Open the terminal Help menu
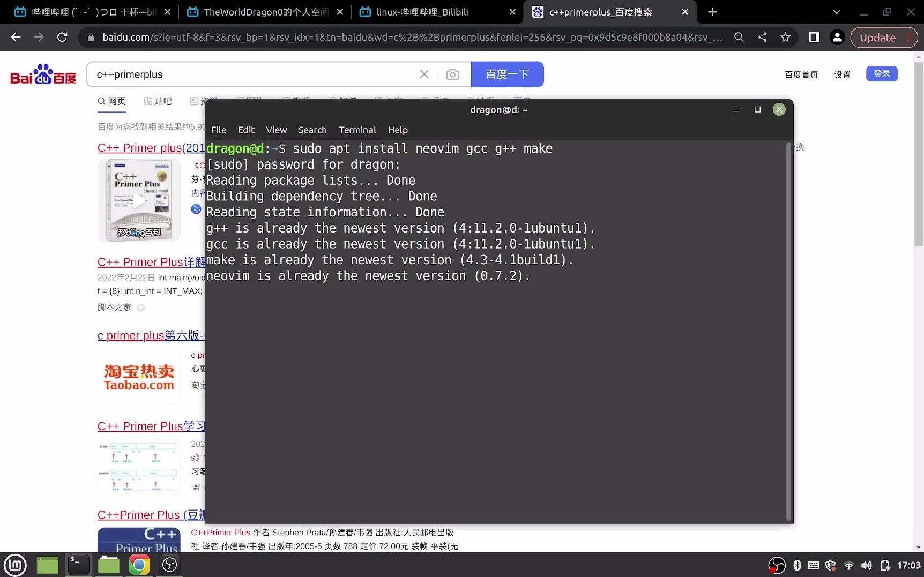The height and width of the screenshot is (577, 924). [x=398, y=130]
